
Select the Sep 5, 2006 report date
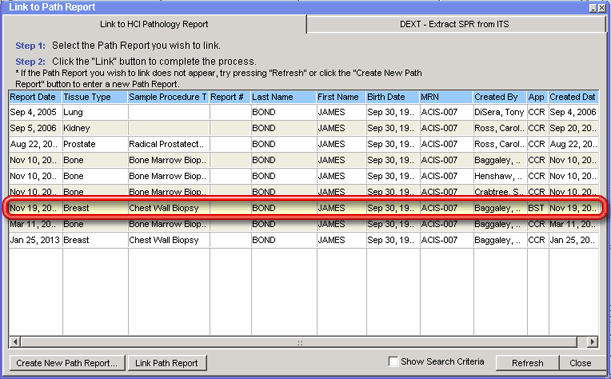click(x=35, y=128)
